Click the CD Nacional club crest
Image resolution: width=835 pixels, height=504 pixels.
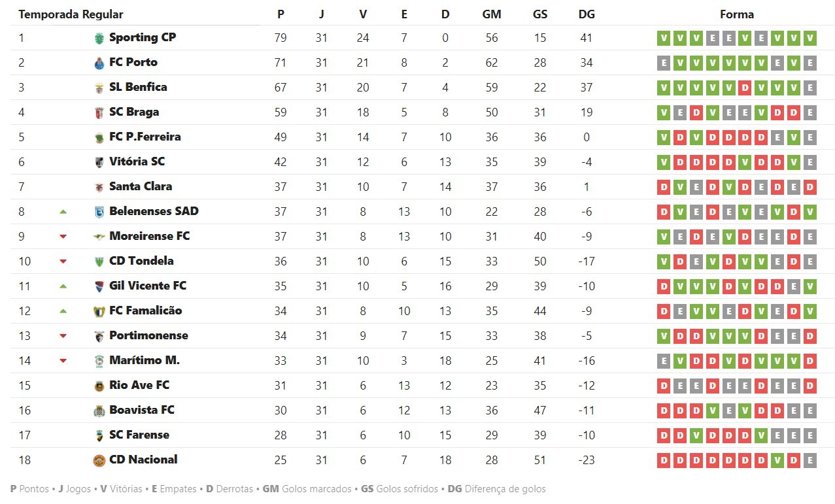[x=99, y=460]
